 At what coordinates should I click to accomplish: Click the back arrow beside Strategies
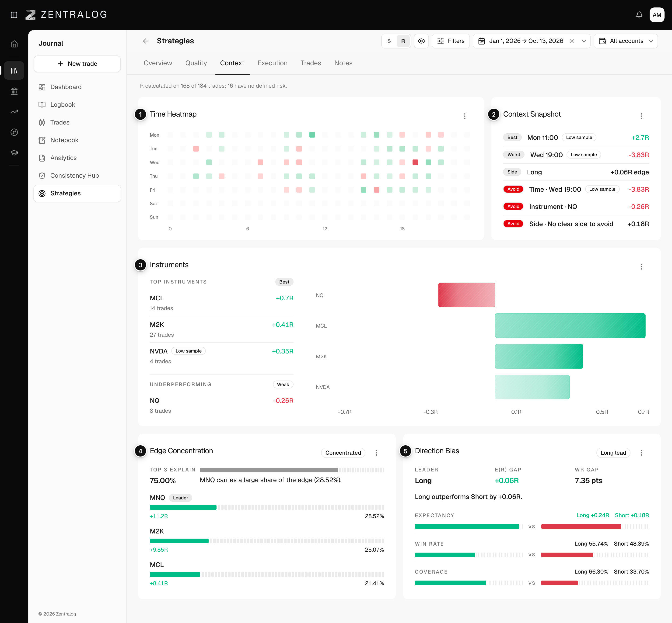point(145,41)
